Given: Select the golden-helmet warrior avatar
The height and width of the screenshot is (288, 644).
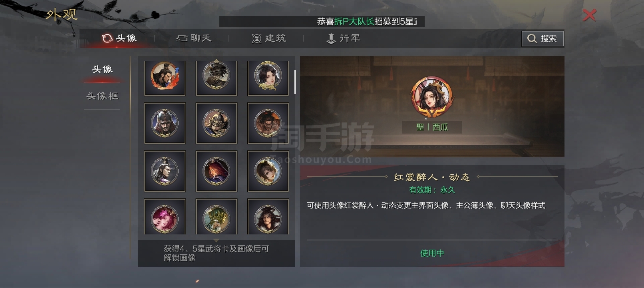Looking at the screenshot, I should [x=216, y=123].
